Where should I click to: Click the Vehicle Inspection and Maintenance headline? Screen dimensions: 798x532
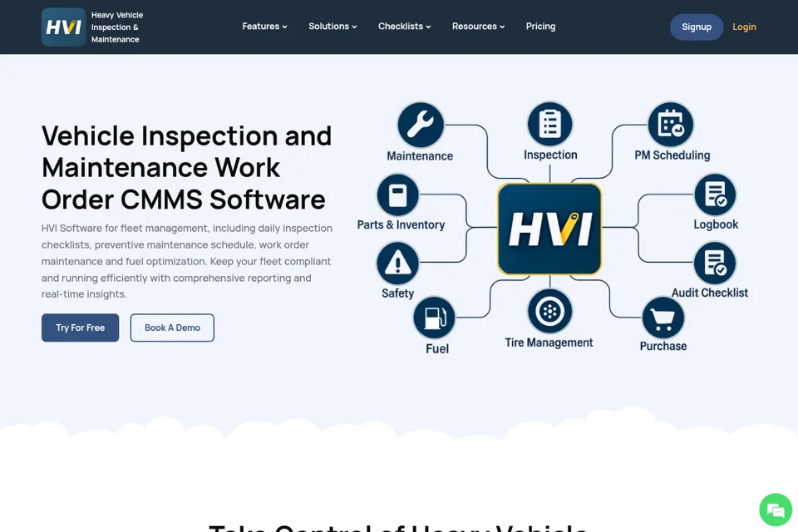pyautogui.click(x=186, y=167)
